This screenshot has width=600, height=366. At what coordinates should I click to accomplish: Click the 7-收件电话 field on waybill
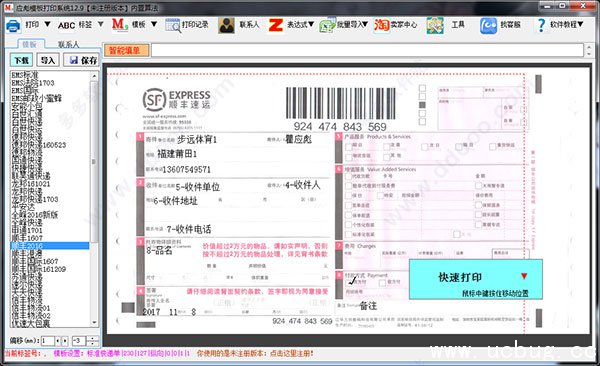point(189,229)
